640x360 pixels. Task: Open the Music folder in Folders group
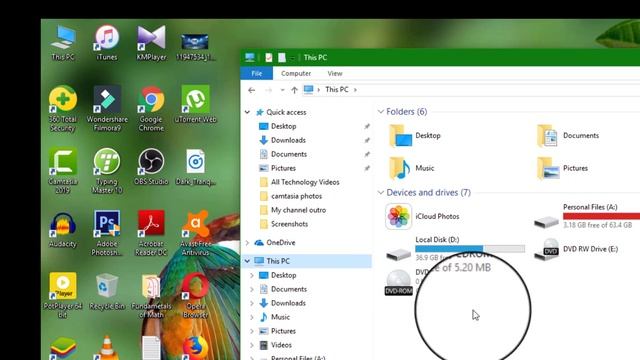click(x=411, y=168)
